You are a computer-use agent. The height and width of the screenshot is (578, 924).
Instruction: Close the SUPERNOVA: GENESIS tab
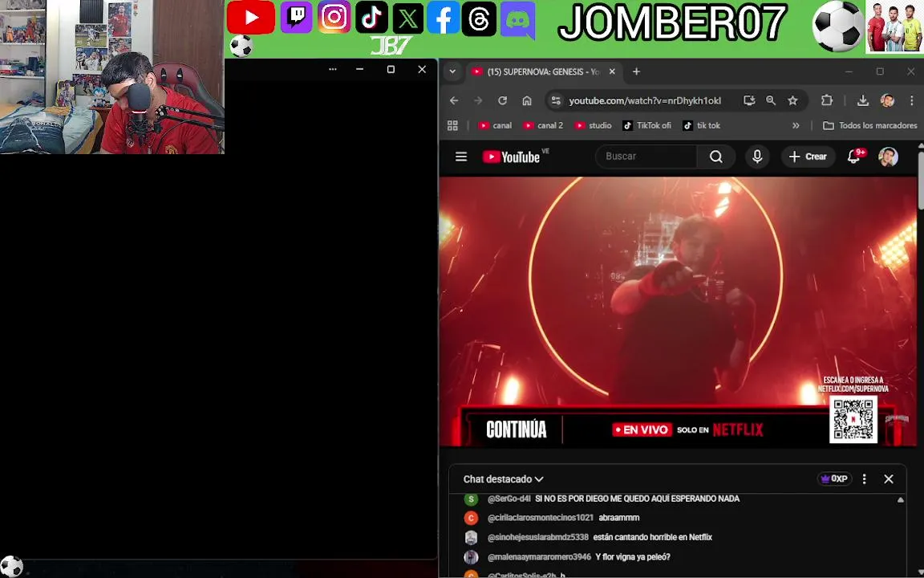pyautogui.click(x=612, y=71)
